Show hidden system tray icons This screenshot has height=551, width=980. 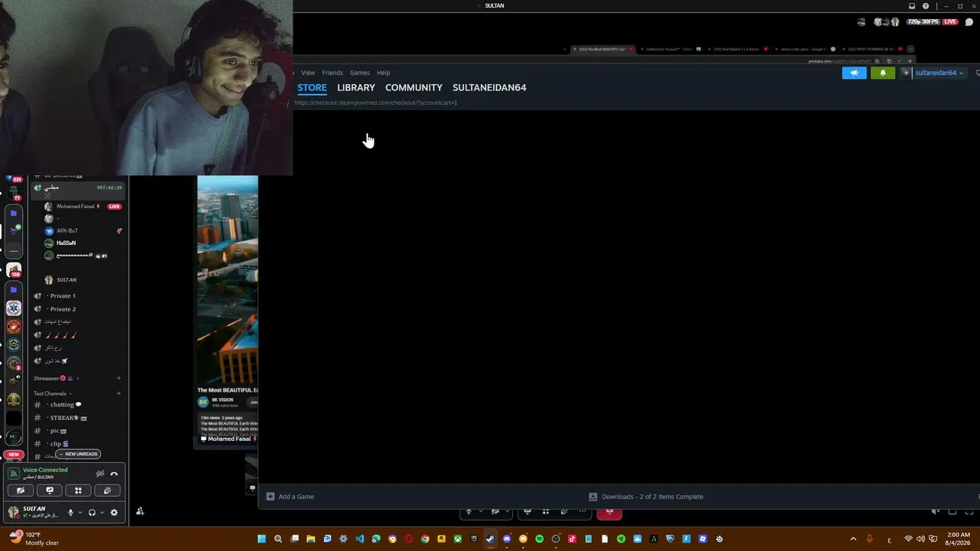pyautogui.click(x=853, y=539)
